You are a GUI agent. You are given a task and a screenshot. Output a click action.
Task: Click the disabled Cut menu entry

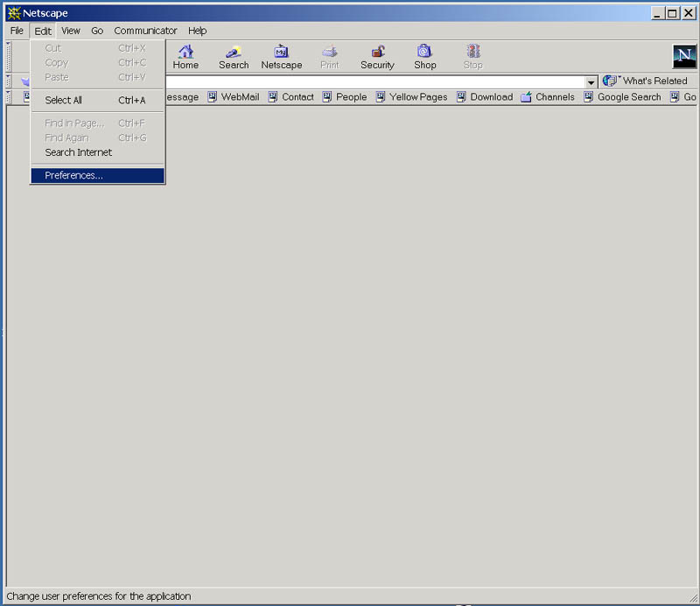pos(98,48)
